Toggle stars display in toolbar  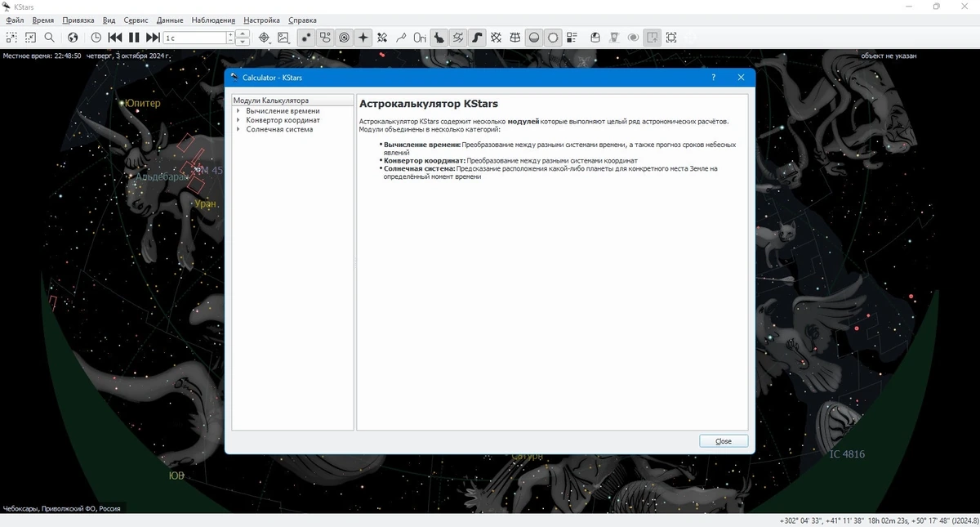[x=306, y=38]
